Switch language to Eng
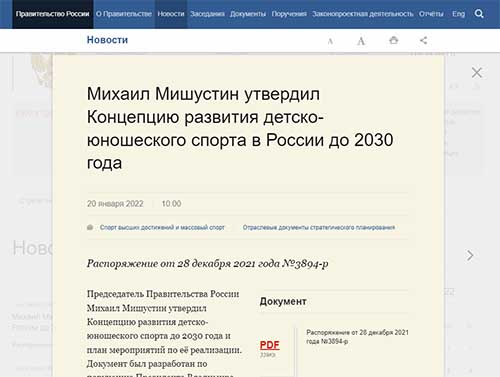 (458, 14)
